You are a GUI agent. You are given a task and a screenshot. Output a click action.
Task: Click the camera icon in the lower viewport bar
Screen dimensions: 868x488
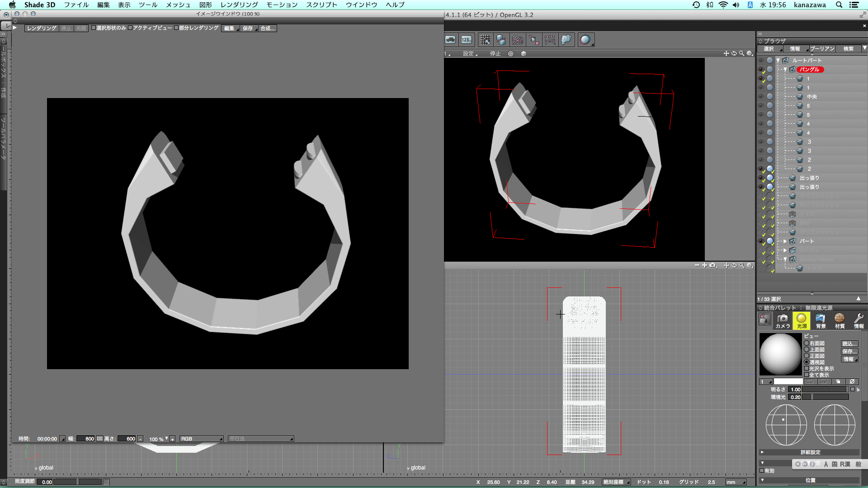pos(713,265)
